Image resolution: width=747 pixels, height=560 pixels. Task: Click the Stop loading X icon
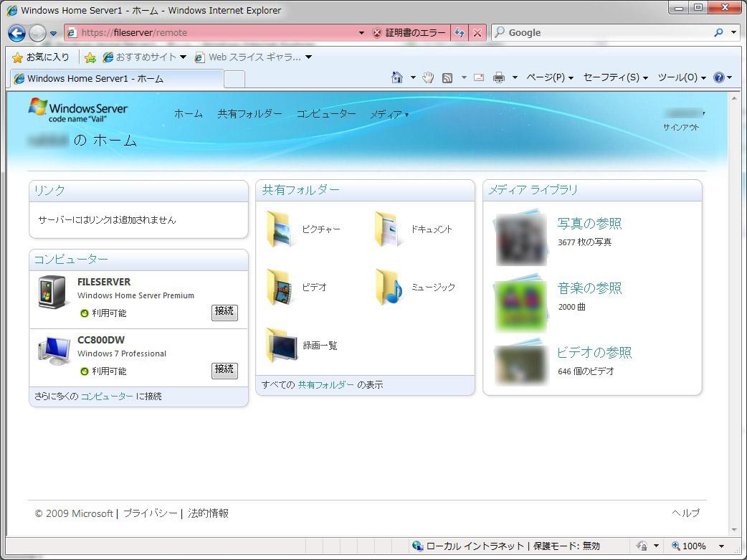click(x=477, y=33)
